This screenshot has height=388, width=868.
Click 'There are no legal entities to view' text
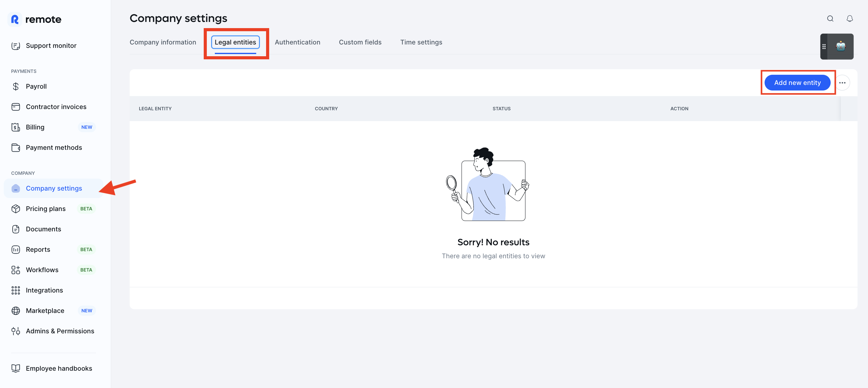click(x=493, y=256)
